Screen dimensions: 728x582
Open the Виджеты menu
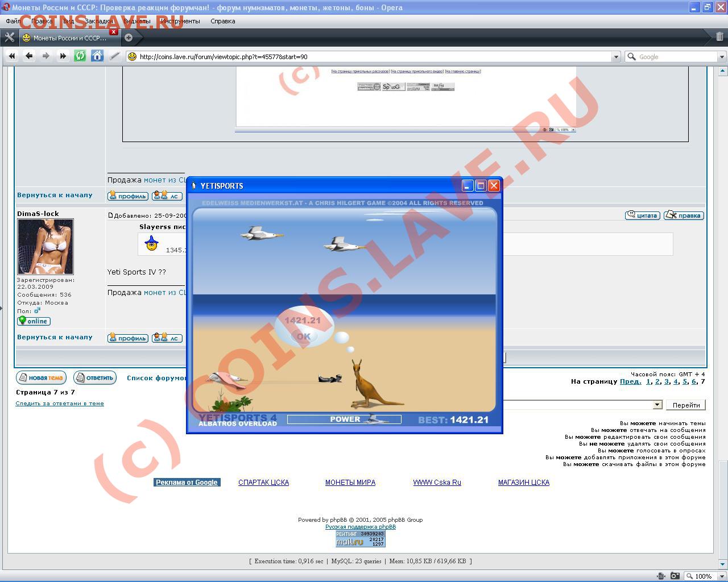click(x=137, y=21)
